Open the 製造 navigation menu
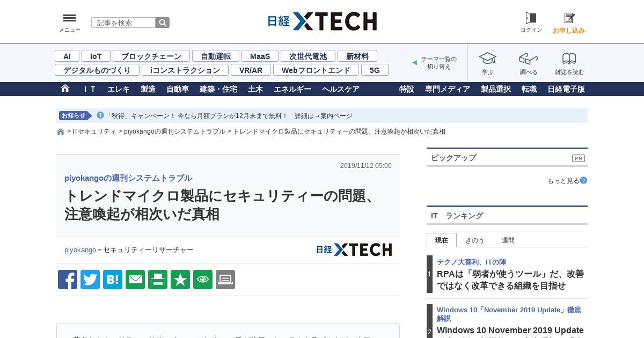Image resolution: width=644 pixels, height=338 pixels. (148, 89)
